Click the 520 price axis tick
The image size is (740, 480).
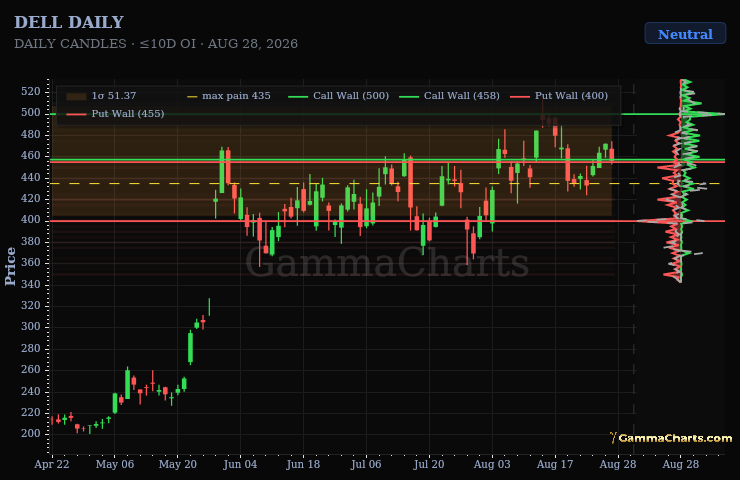point(31,91)
